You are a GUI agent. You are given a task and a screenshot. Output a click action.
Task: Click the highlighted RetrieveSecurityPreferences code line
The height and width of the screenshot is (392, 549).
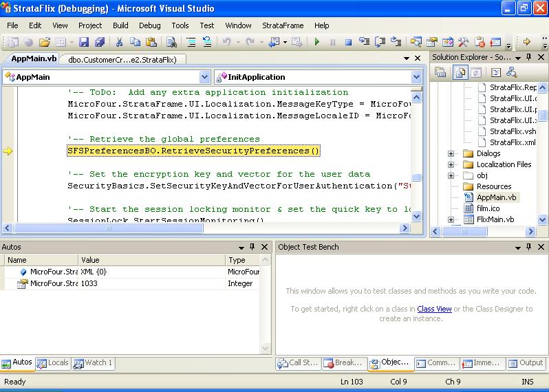pyautogui.click(x=193, y=151)
